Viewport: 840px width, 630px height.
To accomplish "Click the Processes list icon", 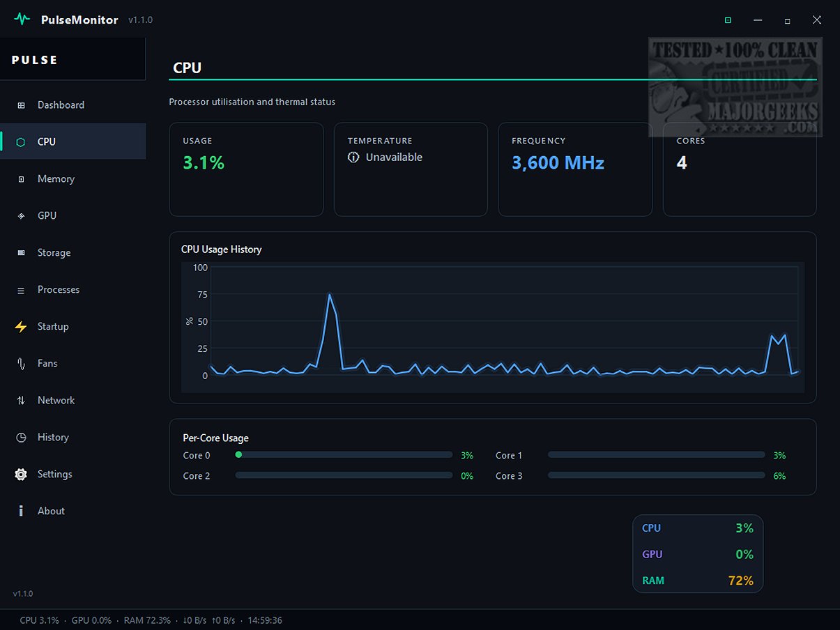I will 21,290.
